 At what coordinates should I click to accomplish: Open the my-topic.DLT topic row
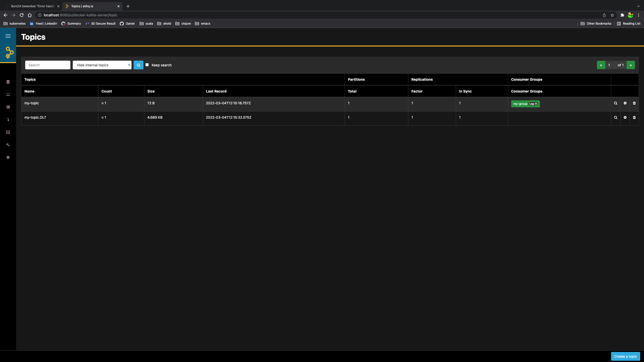[35, 117]
